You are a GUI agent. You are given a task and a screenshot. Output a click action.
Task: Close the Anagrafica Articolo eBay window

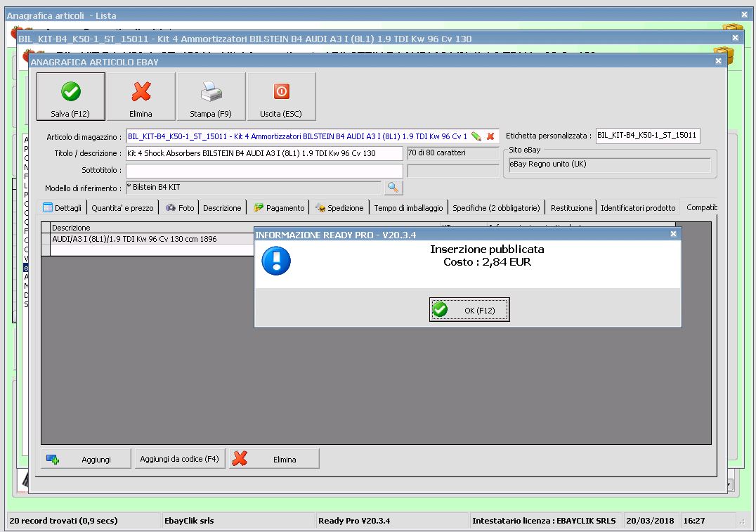click(x=718, y=60)
